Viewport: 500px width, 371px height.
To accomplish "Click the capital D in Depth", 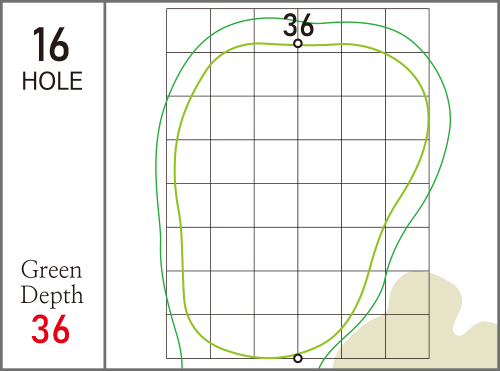I will [29, 294].
